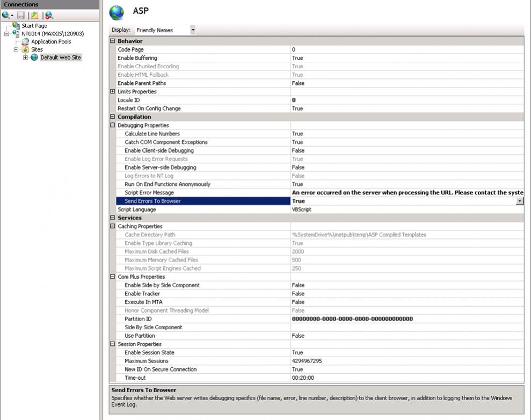The width and height of the screenshot is (531, 420).
Task: Click the Application Pools icon
Action: coord(25,41)
